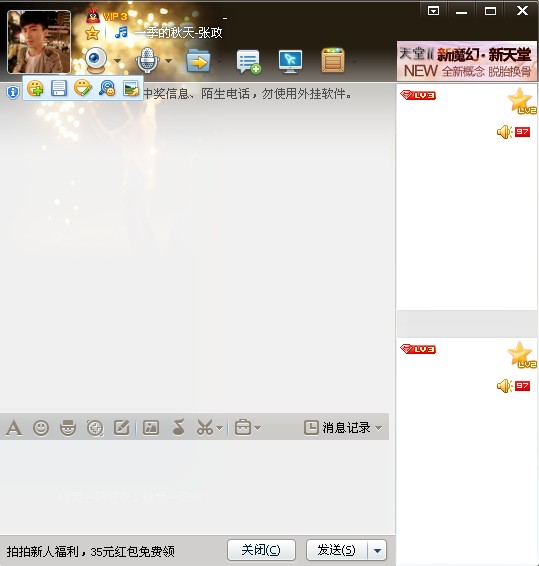Open 消息记录 message history
The width and height of the screenshot is (539, 566).
(343, 428)
